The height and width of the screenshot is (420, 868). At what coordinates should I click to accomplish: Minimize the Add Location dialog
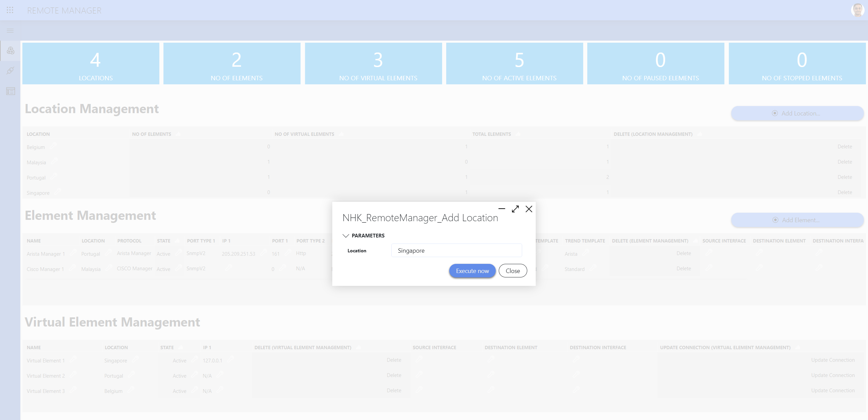coord(502,209)
